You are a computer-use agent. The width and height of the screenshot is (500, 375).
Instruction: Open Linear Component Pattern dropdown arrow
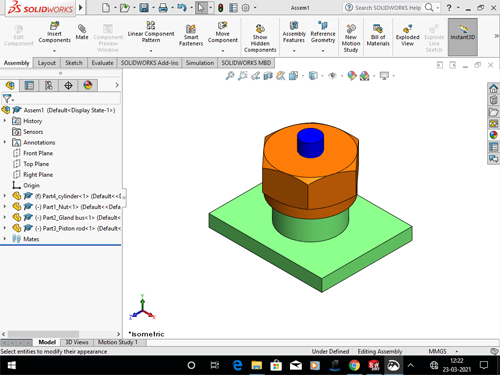tap(151, 51)
